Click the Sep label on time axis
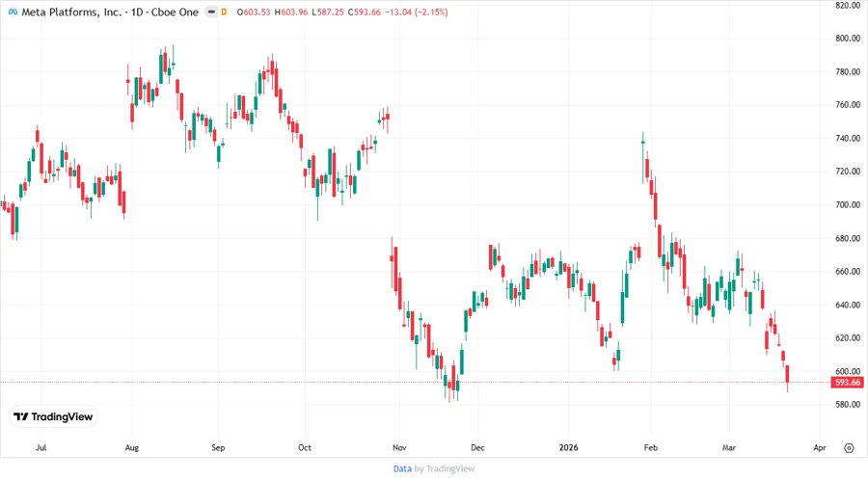868x480 pixels. click(218, 447)
